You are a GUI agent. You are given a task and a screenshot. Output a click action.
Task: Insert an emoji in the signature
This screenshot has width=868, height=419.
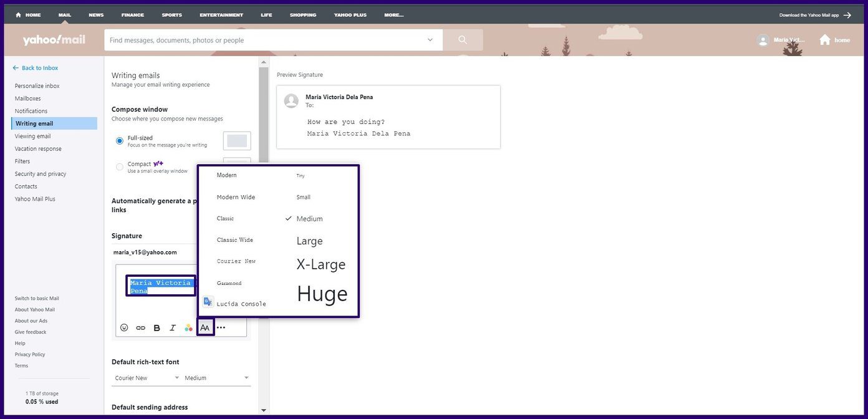[x=124, y=327]
